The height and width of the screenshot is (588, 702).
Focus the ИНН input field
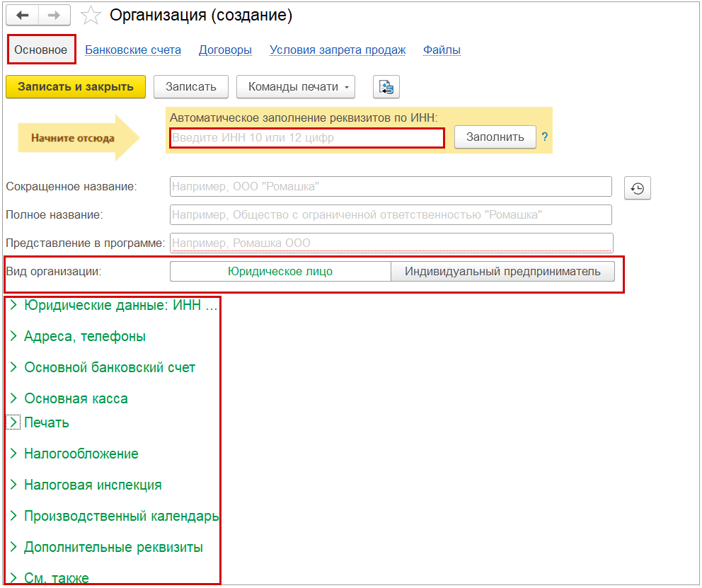pos(307,138)
